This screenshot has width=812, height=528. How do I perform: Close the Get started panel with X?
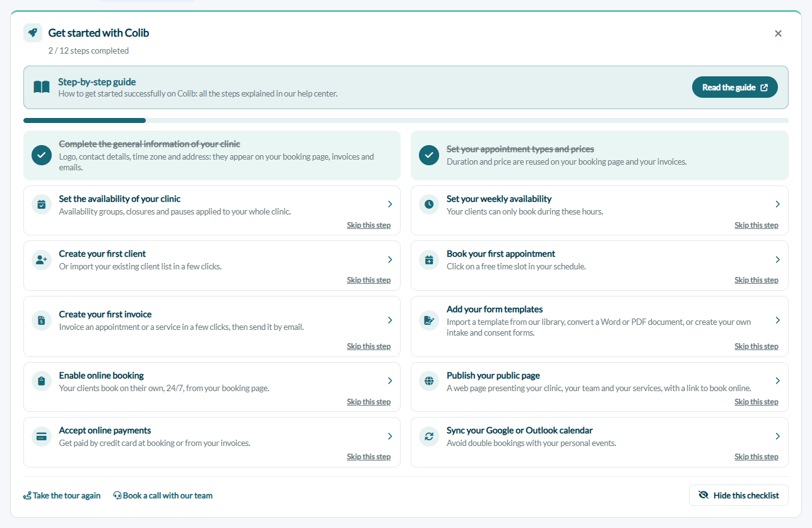tap(778, 33)
